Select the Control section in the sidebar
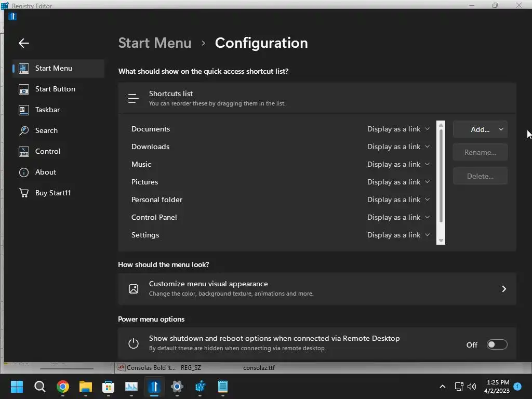 (58, 151)
